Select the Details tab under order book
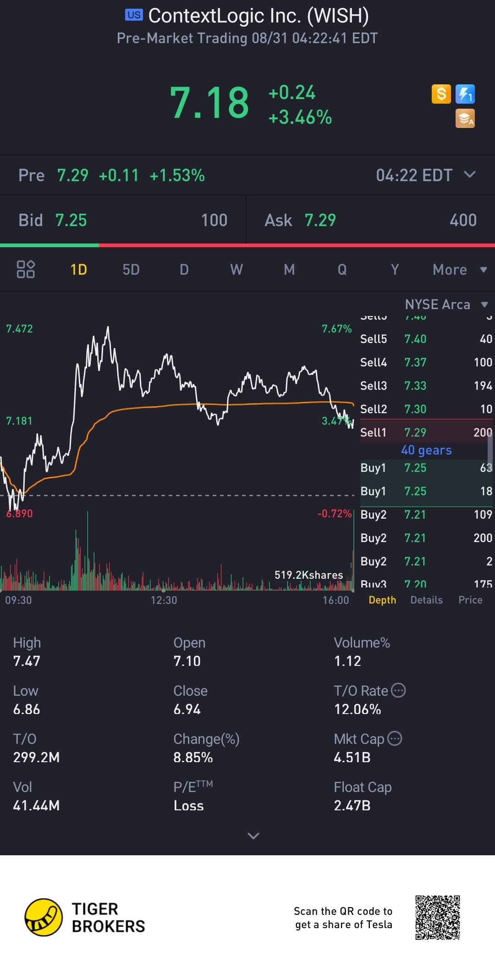Viewport: 495px width, 980px height. (426, 600)
